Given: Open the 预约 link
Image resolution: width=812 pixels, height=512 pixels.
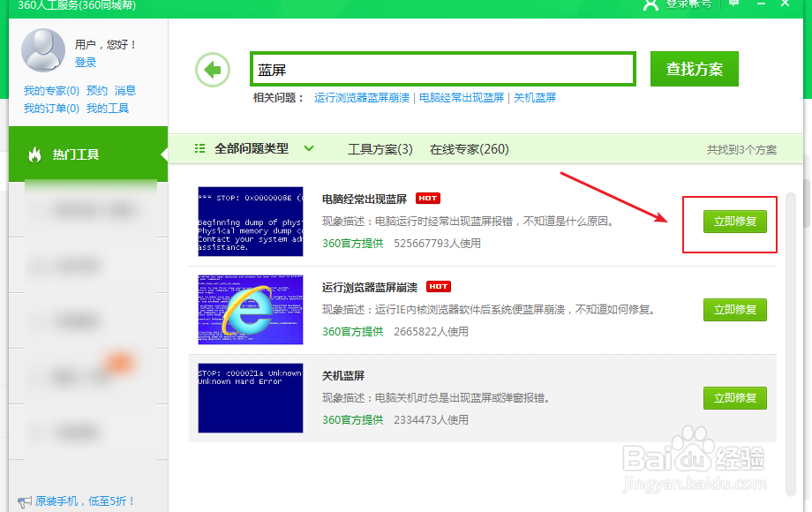Looking at the screenshot, I should [97, 91].
